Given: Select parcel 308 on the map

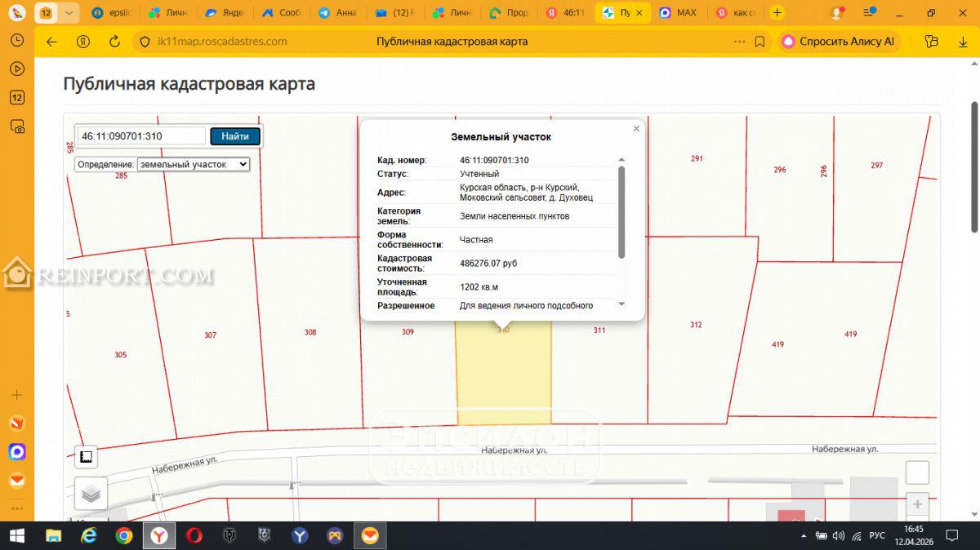Looking at the screenshot, I should pyautogui.click(x=310, y=332).
